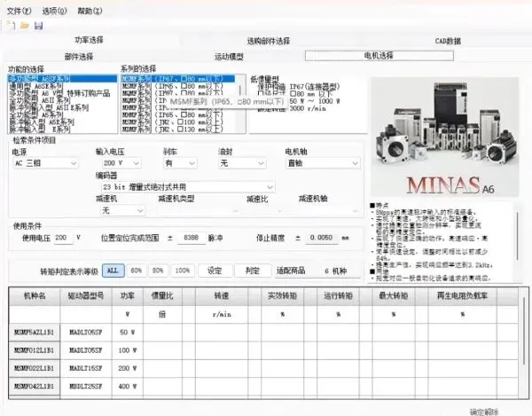This screenshot has width=532, height=416.
Task: Click the 驱动器型号 column header
Action: 86,296
